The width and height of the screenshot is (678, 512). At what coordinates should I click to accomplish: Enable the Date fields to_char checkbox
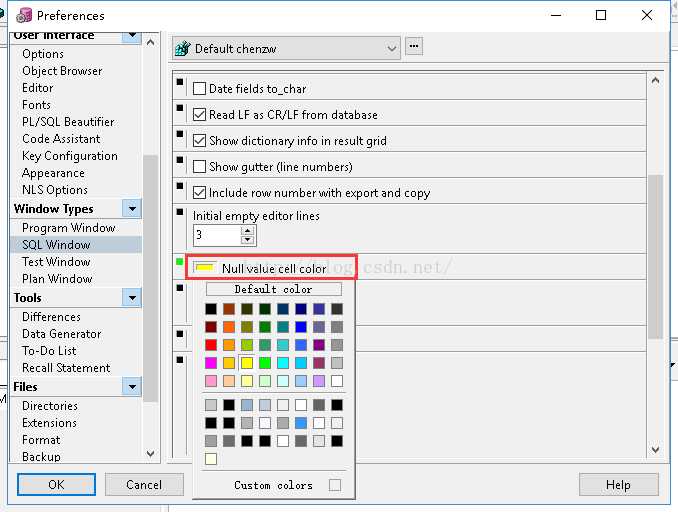click(199, 89)
